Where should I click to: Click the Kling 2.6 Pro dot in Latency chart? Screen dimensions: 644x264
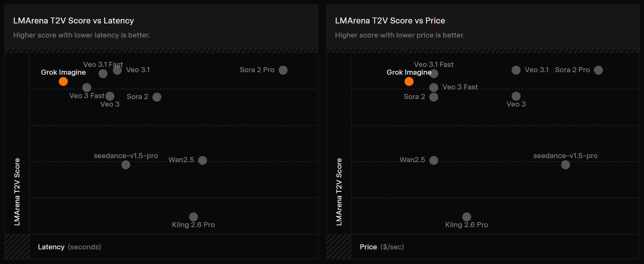pyautogui.click(x=194, y=217)
